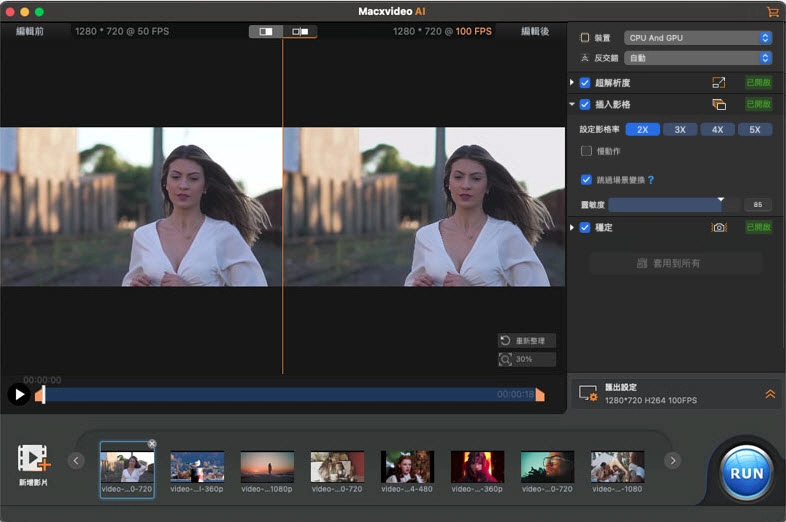
Task: Play the video preview
Action: click(x=18, y=394)
